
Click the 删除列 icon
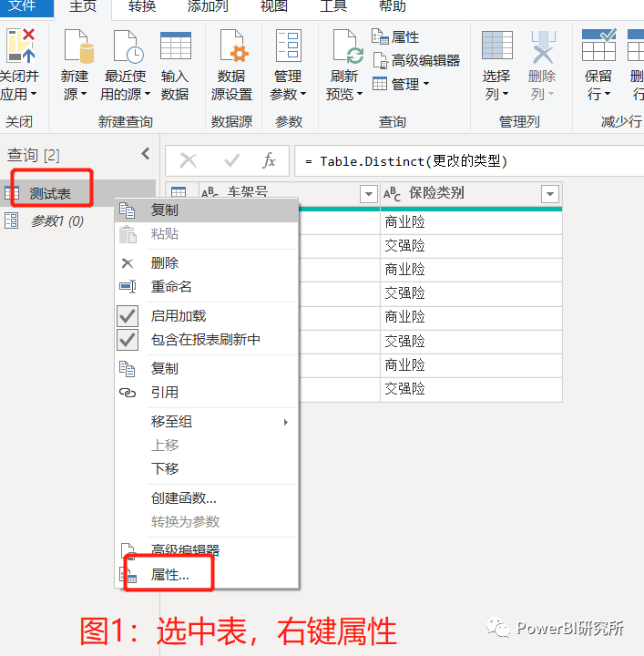click(x=543, y=46)
